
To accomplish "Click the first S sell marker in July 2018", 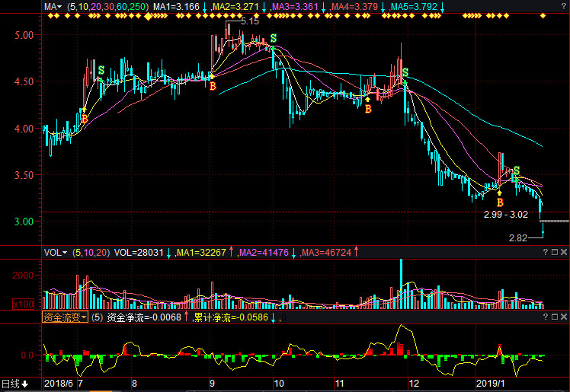I will pyautogui.click(x=101, y=71).
